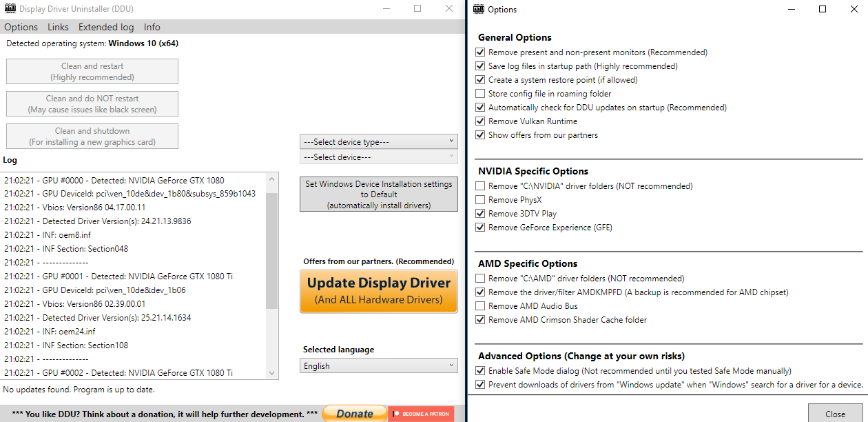Toggle Remove AMD Crimson Shader Cache folder
Viewport: 868px width, 422px height.
tap(480, 320)
